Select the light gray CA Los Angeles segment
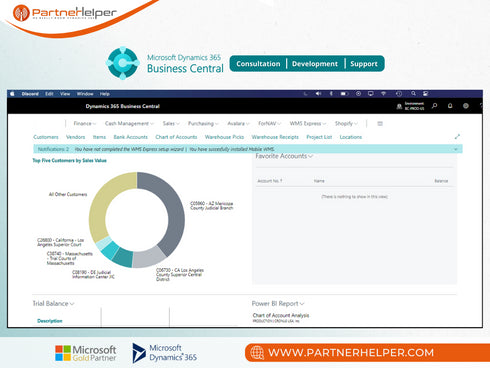The width and height of the screenshot is (490, 368). pyautogui.click(x=148, y=258)
